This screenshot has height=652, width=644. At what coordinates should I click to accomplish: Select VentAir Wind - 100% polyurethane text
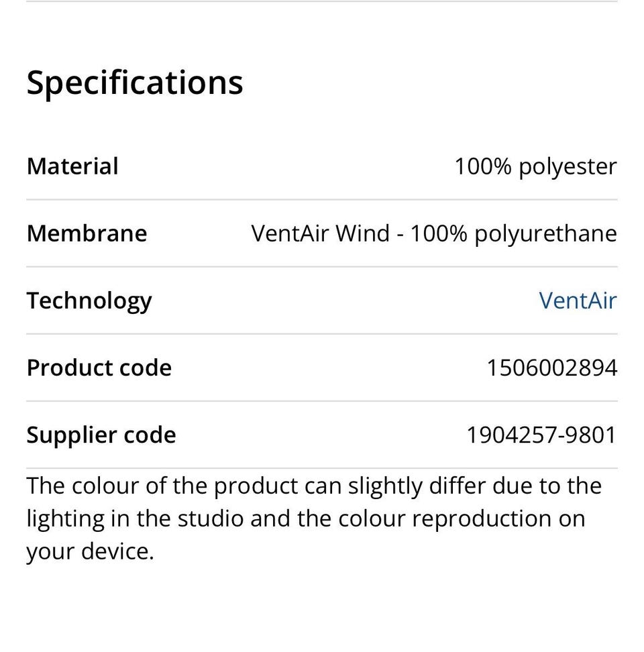434,234
